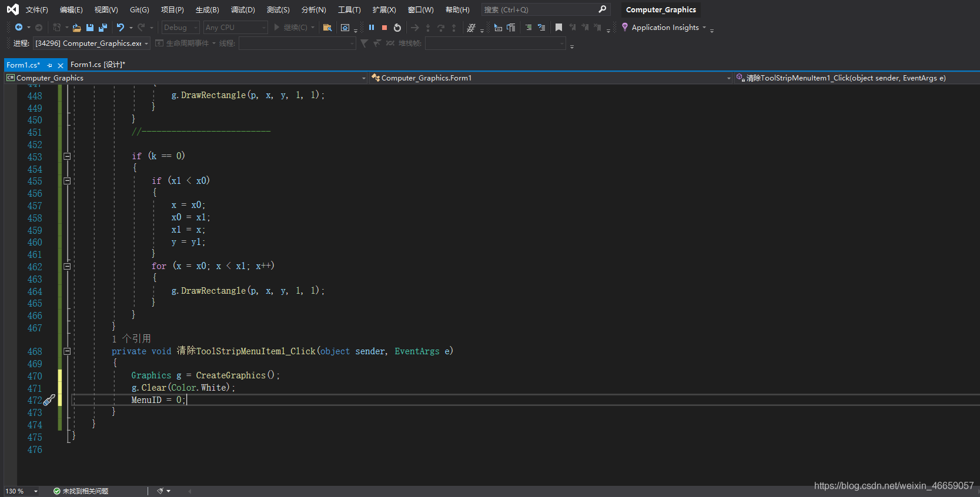Viewport: 980px width, 497px height.
Task: Open the Debug configuration dropdown
Action: tap(180, 28)
